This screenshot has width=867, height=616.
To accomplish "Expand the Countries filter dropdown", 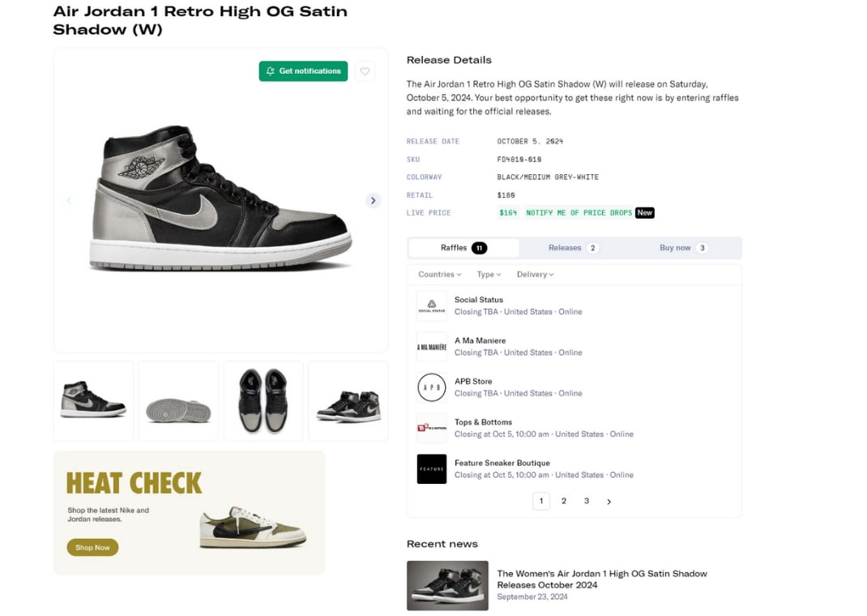I will tap(439, 275).
